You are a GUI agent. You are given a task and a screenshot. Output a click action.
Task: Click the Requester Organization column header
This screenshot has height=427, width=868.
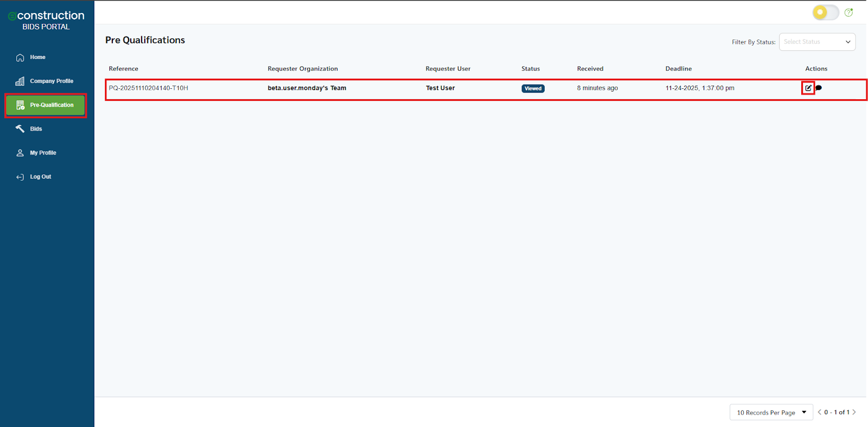coord(302,69)
